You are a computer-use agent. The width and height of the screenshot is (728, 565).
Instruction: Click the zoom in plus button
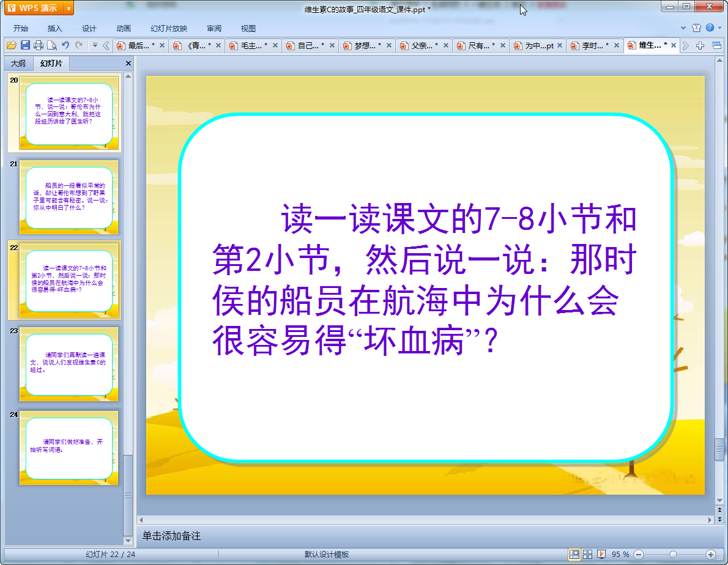[711, 554]
